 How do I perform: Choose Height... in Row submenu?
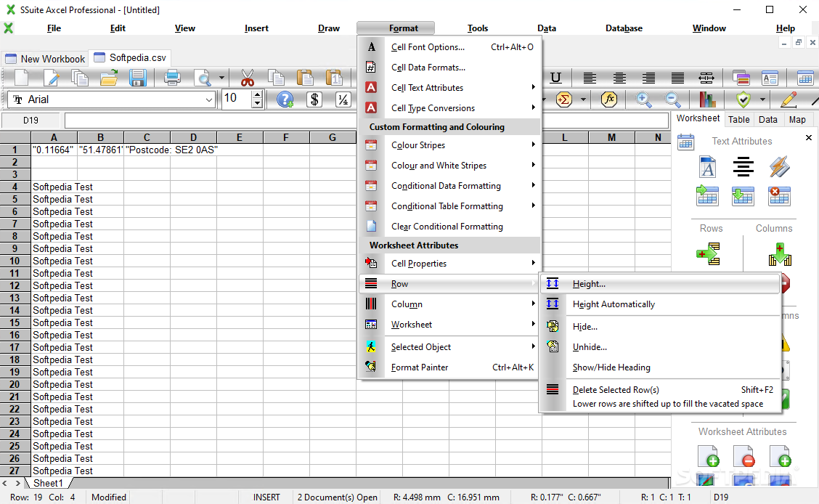coord(660,284)
